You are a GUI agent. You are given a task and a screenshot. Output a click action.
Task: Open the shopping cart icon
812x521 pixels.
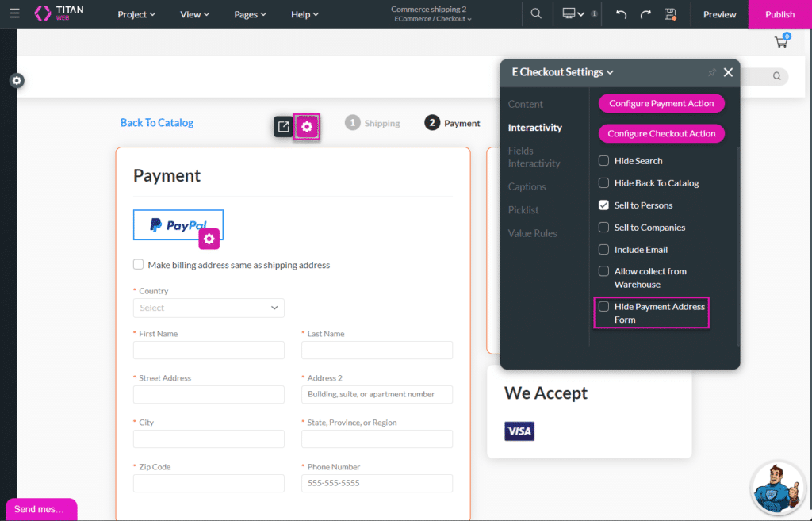782,42
